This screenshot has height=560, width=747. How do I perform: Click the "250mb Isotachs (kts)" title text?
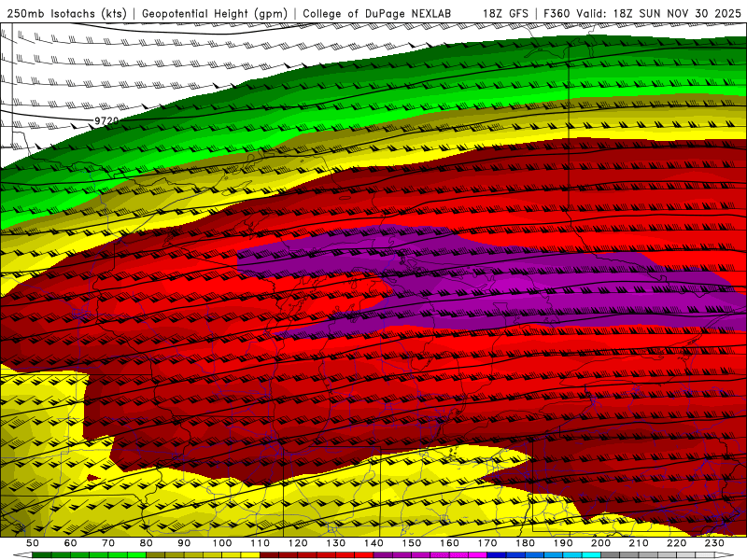[x=66, y=14]
